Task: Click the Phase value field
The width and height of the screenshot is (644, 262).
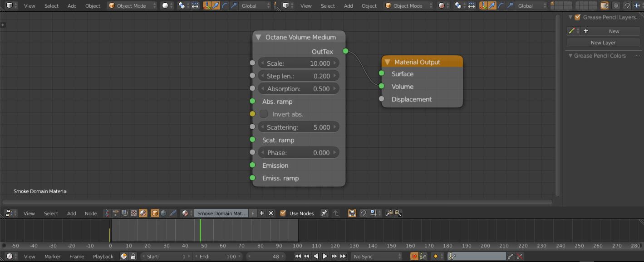Action: pos(299,153)
